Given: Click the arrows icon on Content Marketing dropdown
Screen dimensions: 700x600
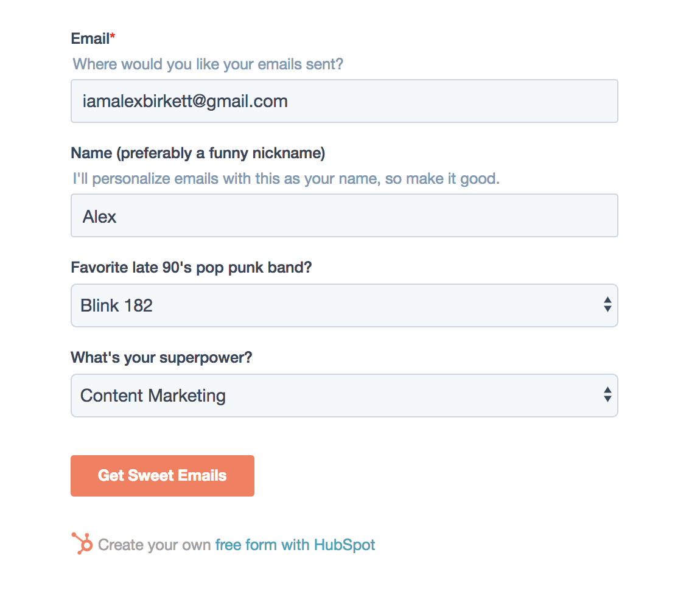Looking at the screenshot, I should 607,395.
